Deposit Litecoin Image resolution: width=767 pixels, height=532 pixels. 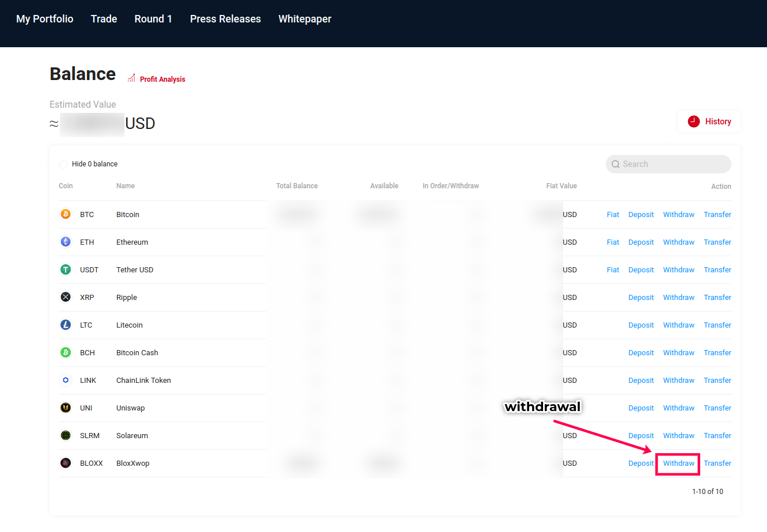[x=641, y=325]
